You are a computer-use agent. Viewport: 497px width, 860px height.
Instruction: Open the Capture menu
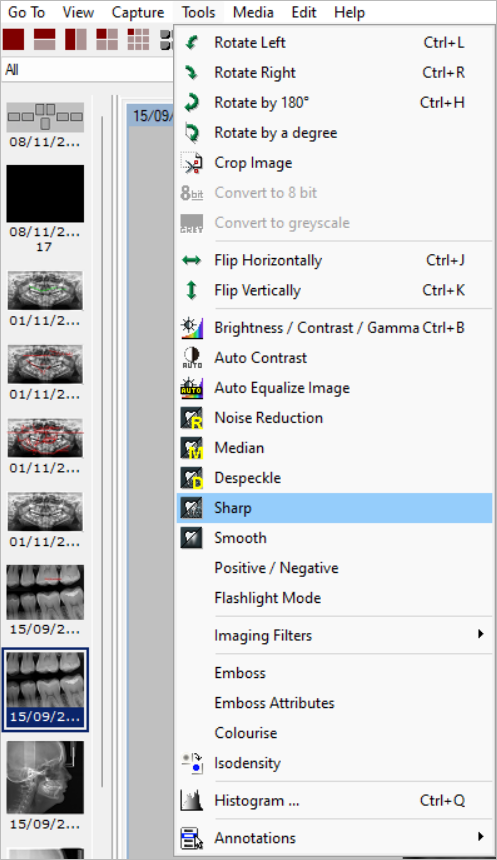[x=138, y=12]
